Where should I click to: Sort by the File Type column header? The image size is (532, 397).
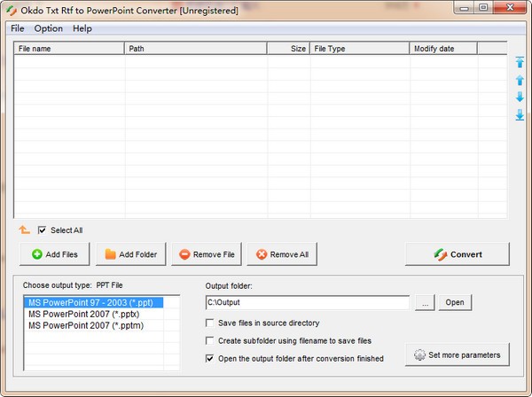click(x=360, y=49)
